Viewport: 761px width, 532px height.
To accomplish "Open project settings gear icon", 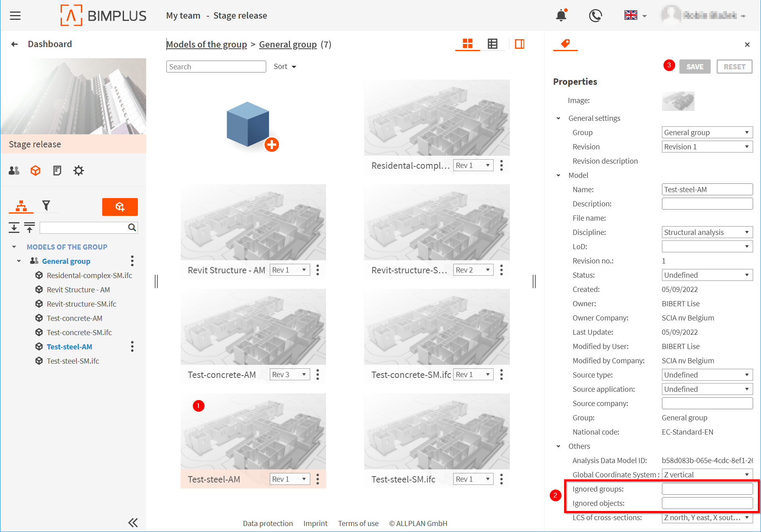I will (78, 171).
